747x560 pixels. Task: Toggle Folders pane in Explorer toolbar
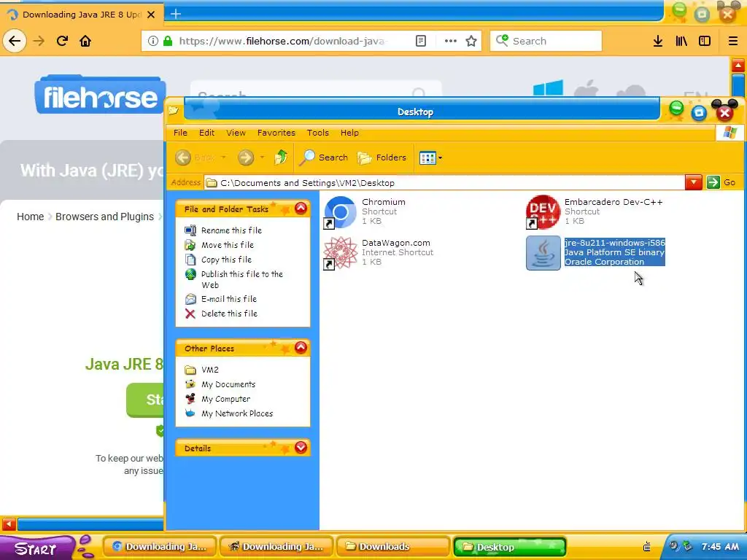click(x=382, y=157)
